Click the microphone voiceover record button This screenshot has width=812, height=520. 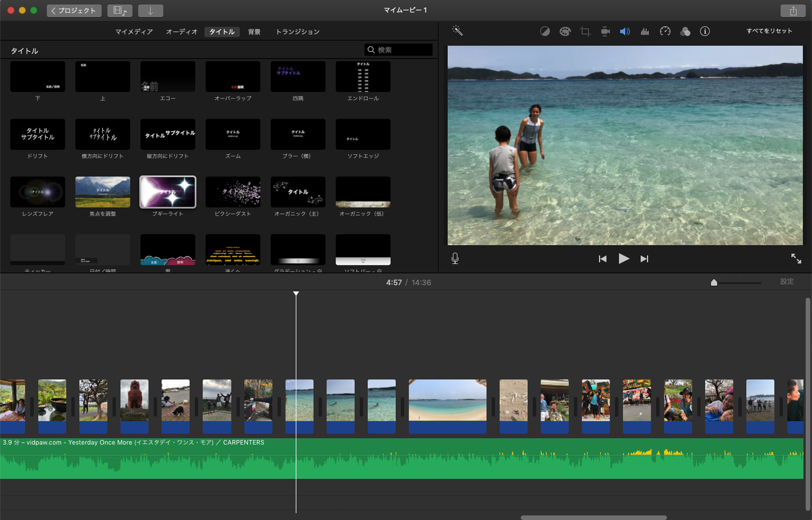(x=455, y=258)
